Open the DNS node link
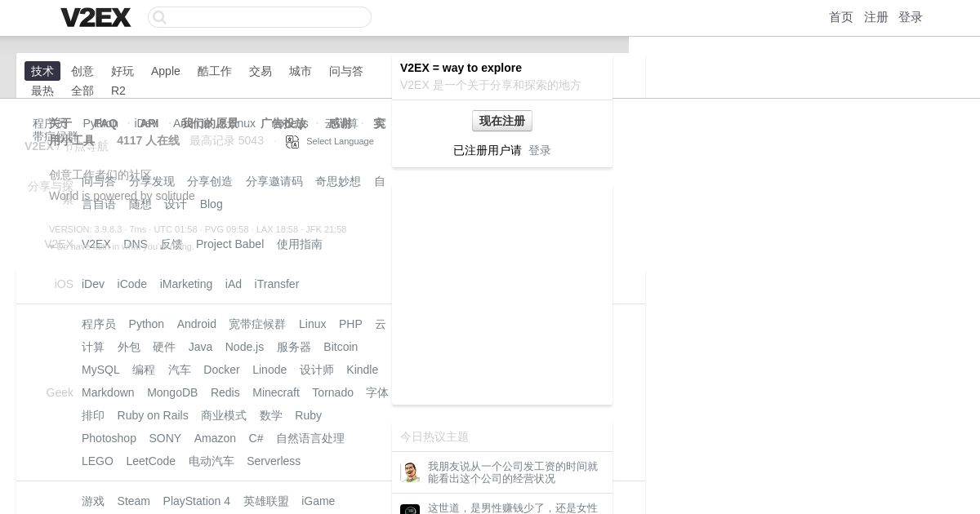Image resolution: width=980 pixels, height=514 pixels. (136, 244)
